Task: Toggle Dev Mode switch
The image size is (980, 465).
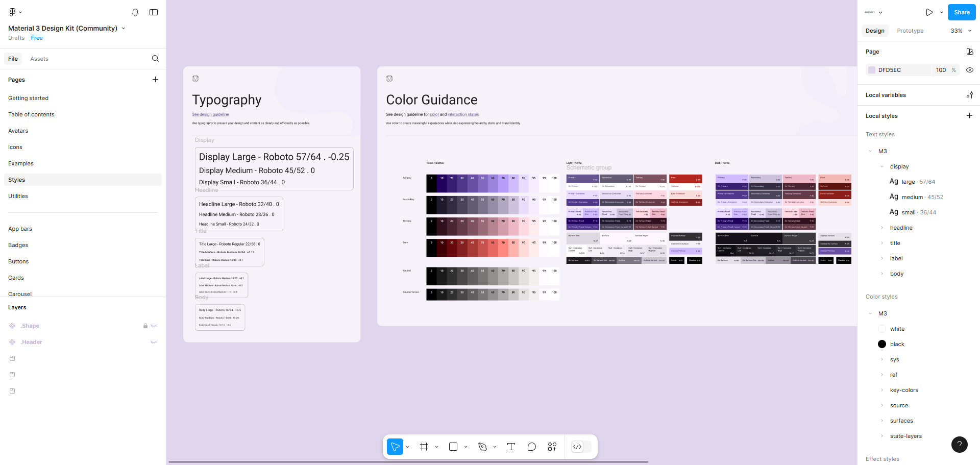Action: tap(581, 447)
